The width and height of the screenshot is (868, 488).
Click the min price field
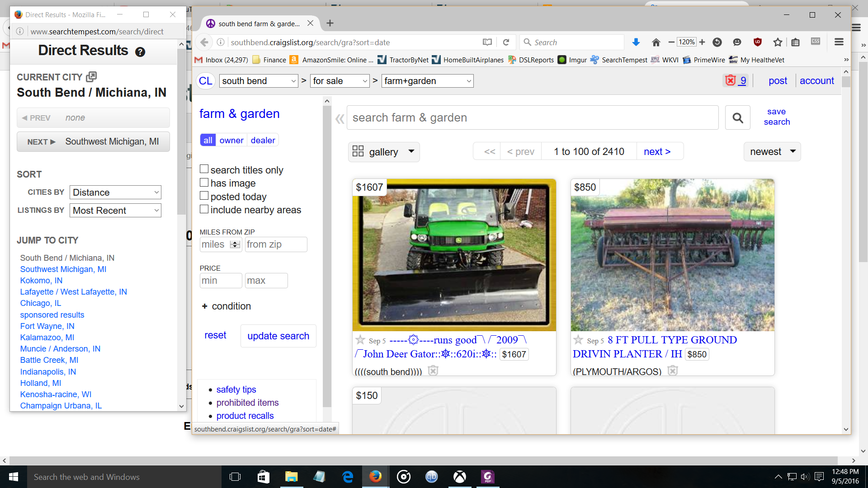(x=221, y=281)
